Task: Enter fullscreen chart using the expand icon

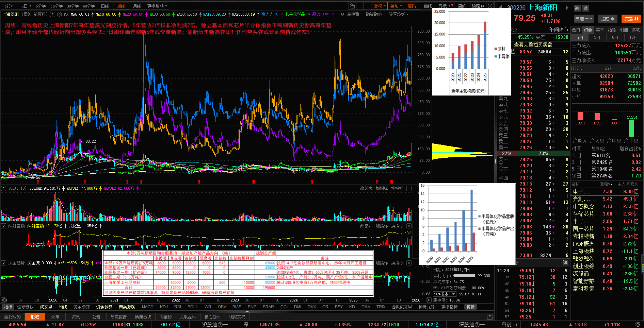Action: tap(490, 6)
